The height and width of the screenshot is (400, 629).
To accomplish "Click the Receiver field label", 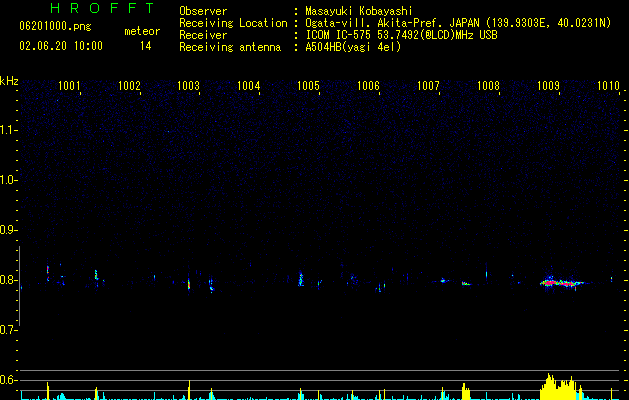I will pos(203,35).
